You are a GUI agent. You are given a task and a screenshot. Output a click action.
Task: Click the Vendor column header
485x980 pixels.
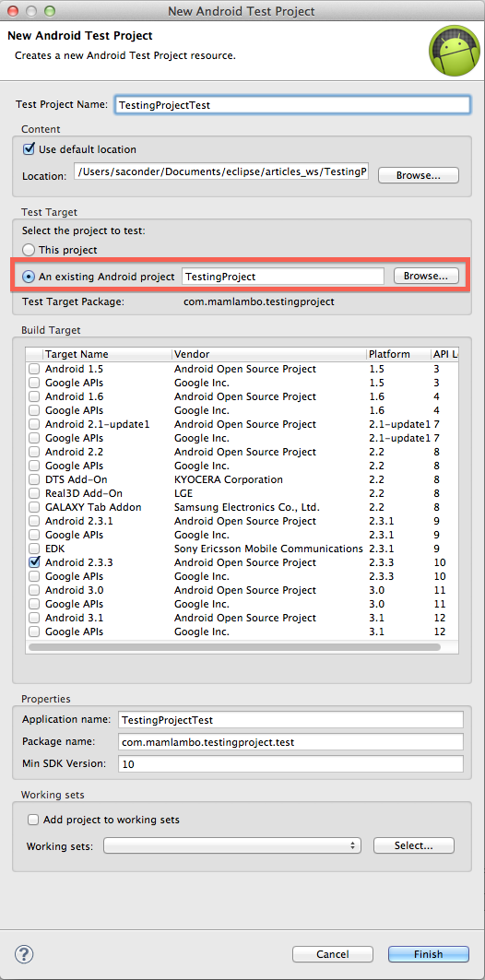pos(270,354)
